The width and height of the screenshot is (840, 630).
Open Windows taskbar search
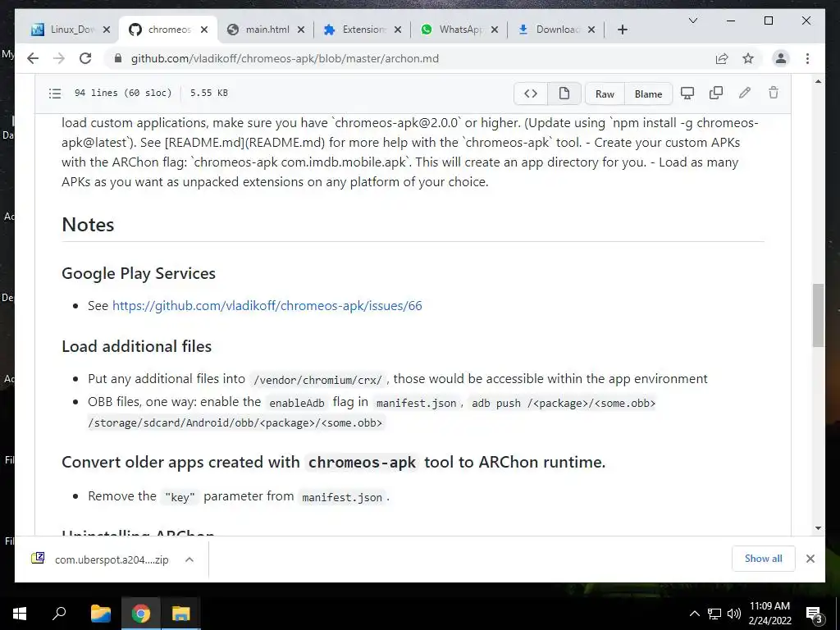pyautogui.click(x=59, y=614)
